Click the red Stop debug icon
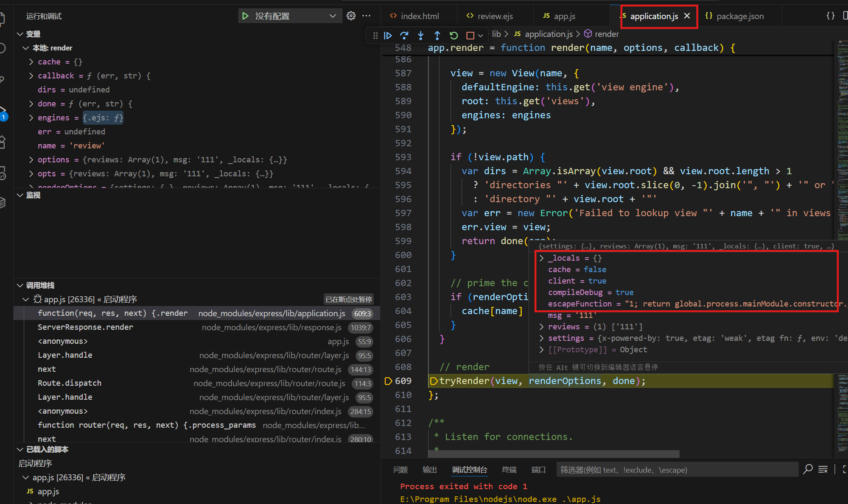This screenshot has height=504, width=848. point(470,36)
